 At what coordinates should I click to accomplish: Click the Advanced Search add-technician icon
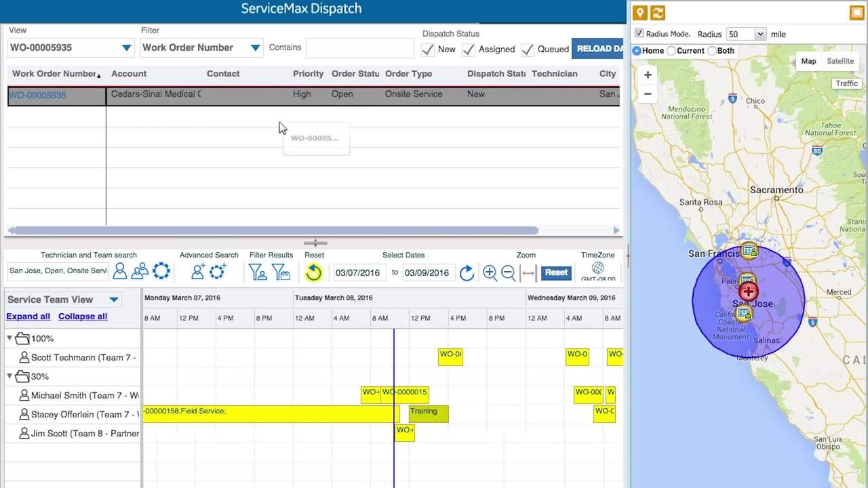(198, 272)
